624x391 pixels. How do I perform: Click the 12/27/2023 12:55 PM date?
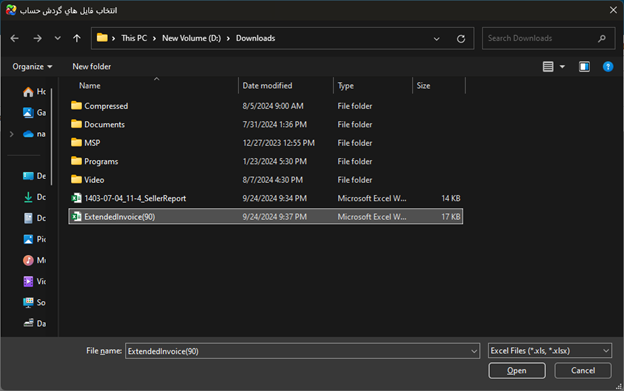point(279,143)
